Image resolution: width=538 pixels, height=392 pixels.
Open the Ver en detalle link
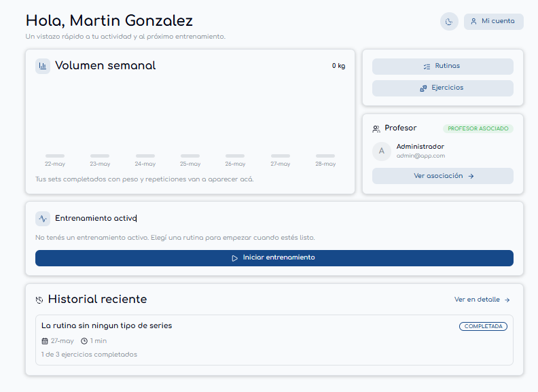click(x=482, y=300)
